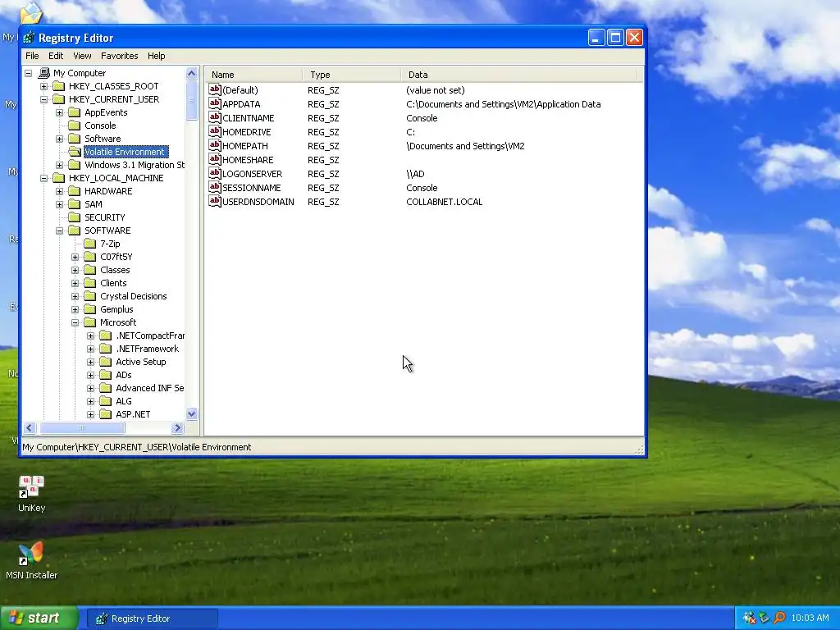Collapse the HKEY_LOCAL_MACHINE node

(44, 178)
